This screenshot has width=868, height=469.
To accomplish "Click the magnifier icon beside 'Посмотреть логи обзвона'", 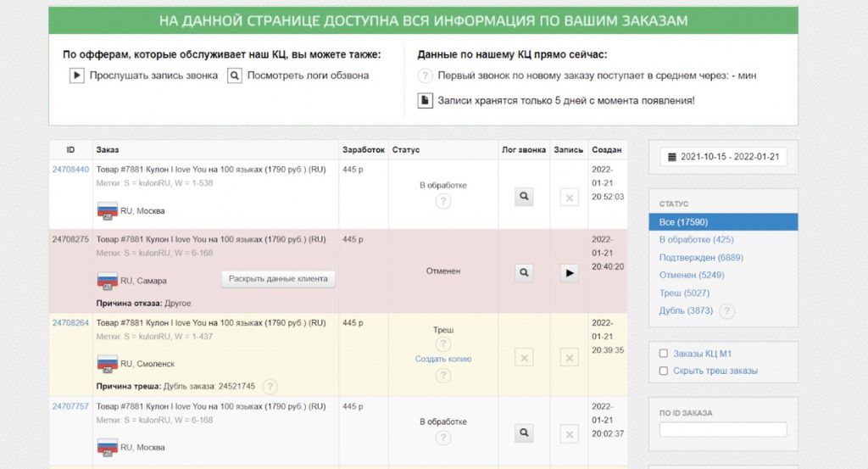I will tap(235, 75).
